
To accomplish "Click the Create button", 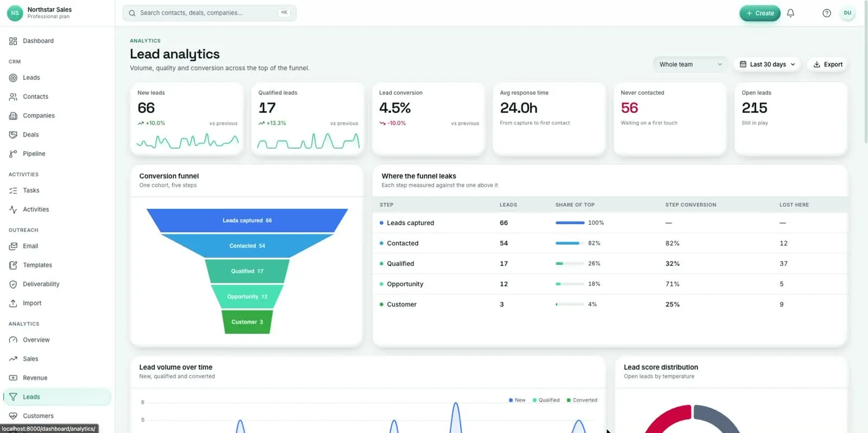I will tap(759, 13).
